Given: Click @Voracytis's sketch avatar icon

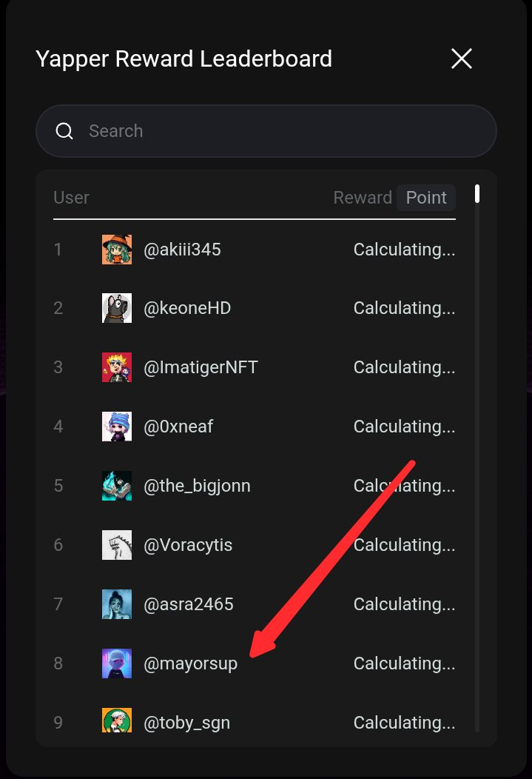Looking at the screenshot, I should [117, 545].
